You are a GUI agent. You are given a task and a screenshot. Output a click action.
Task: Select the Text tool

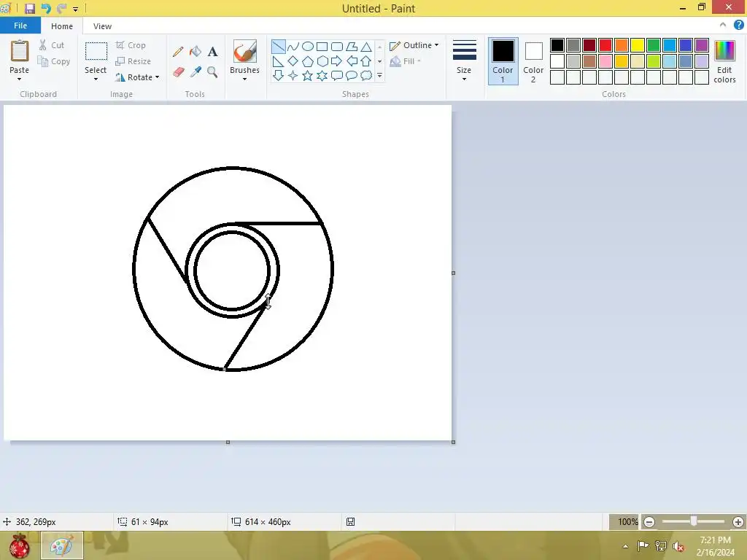[212, 52]
